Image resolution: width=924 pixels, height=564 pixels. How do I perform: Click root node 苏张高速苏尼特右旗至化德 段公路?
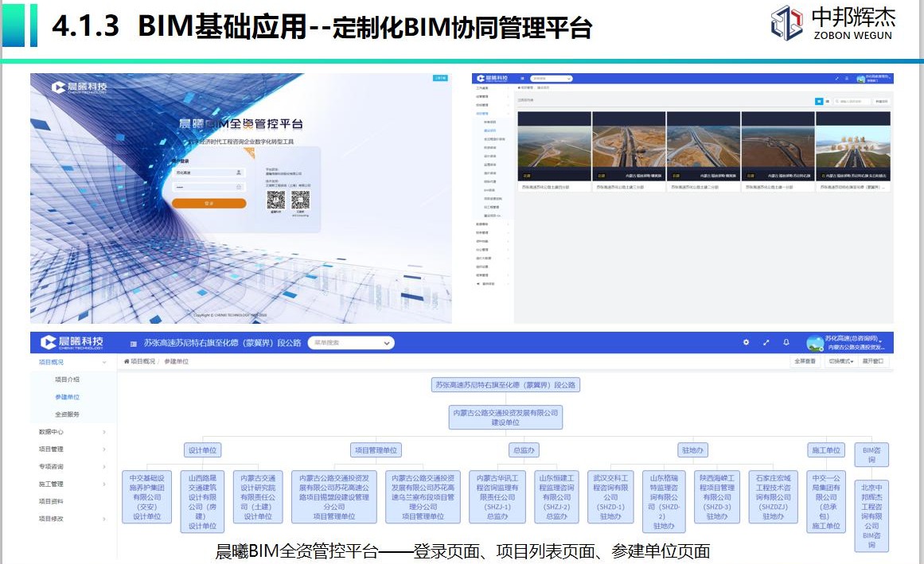(x=505, y=385)
